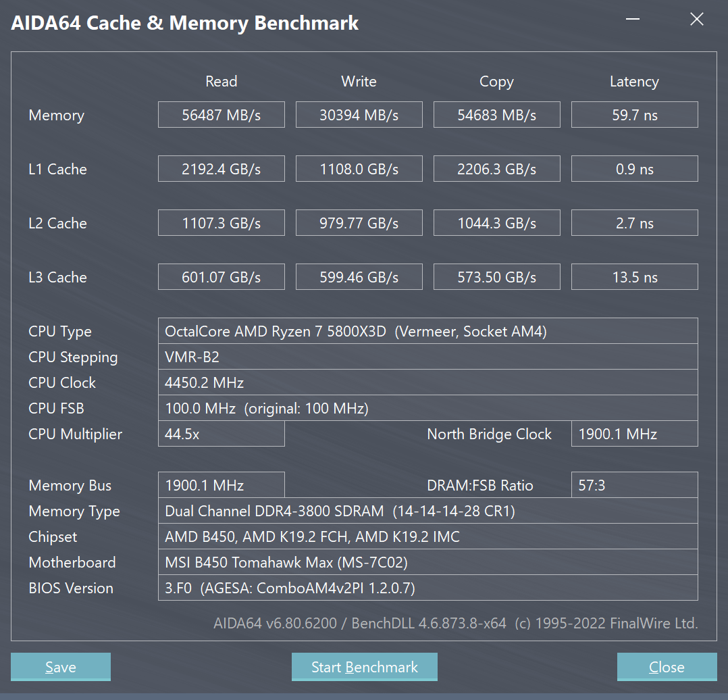
Task: Click the CPU Type field showing Ryzen 7 5800X3D
Action: [428, 330]
